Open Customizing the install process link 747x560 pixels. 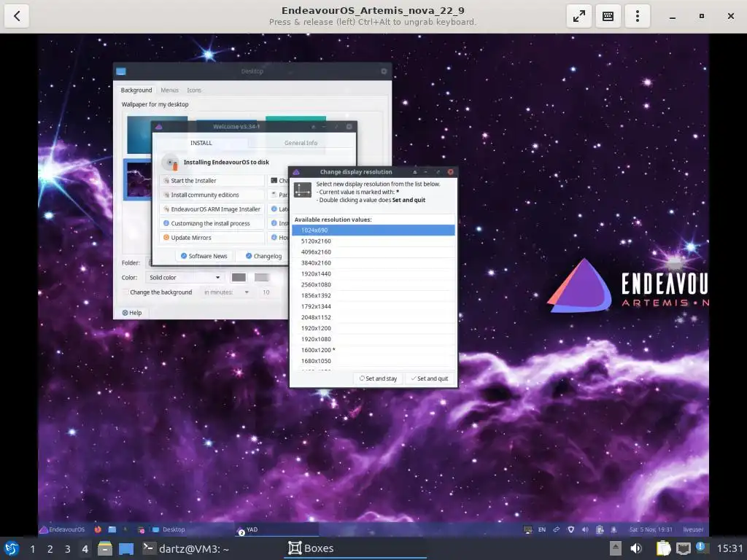pos(212,223)
